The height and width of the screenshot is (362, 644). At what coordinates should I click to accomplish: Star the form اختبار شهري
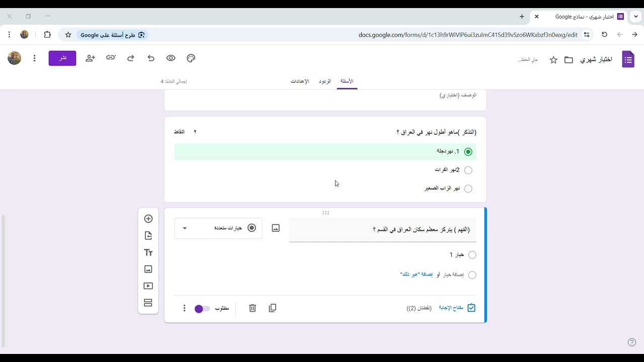pyautogui.click(x=553, y=60)
